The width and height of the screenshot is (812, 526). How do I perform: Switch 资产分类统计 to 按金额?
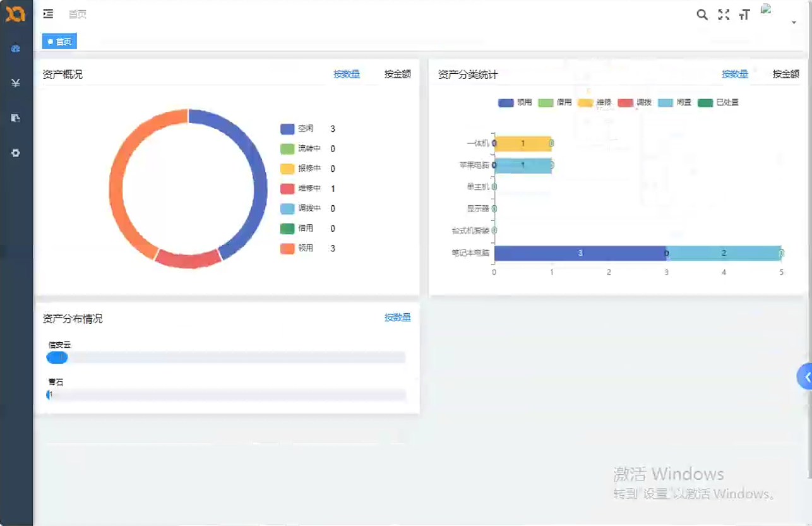tap(786, 75)
